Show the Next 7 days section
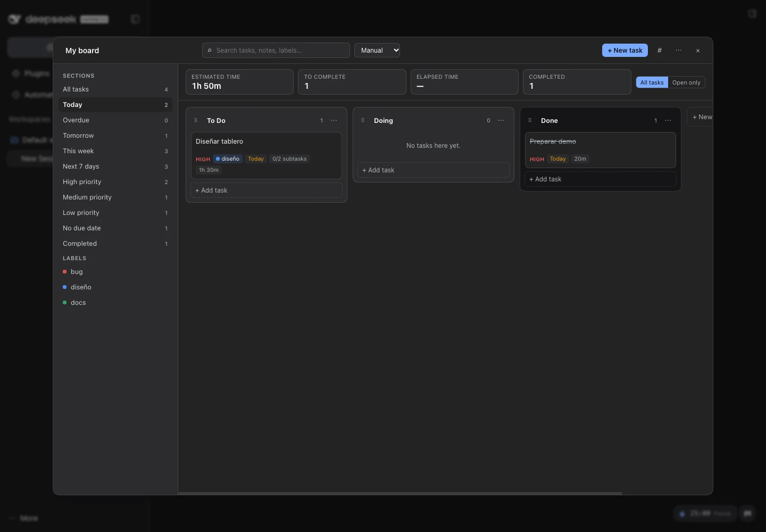This screenshot has height=532, width=766. pyautogui.click(x=115, y=167)
